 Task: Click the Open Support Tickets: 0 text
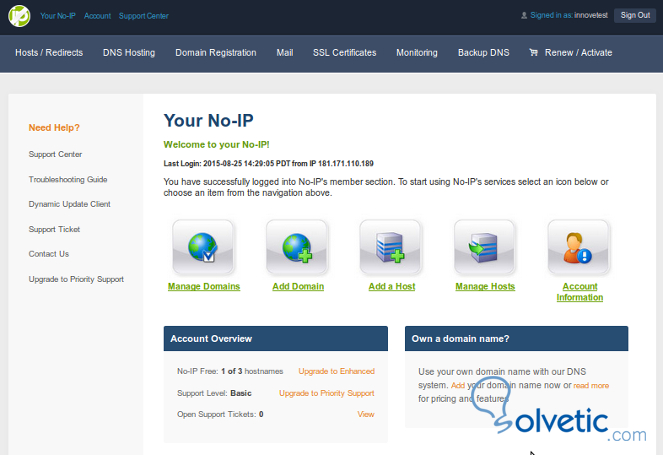[x=220, y=414]
